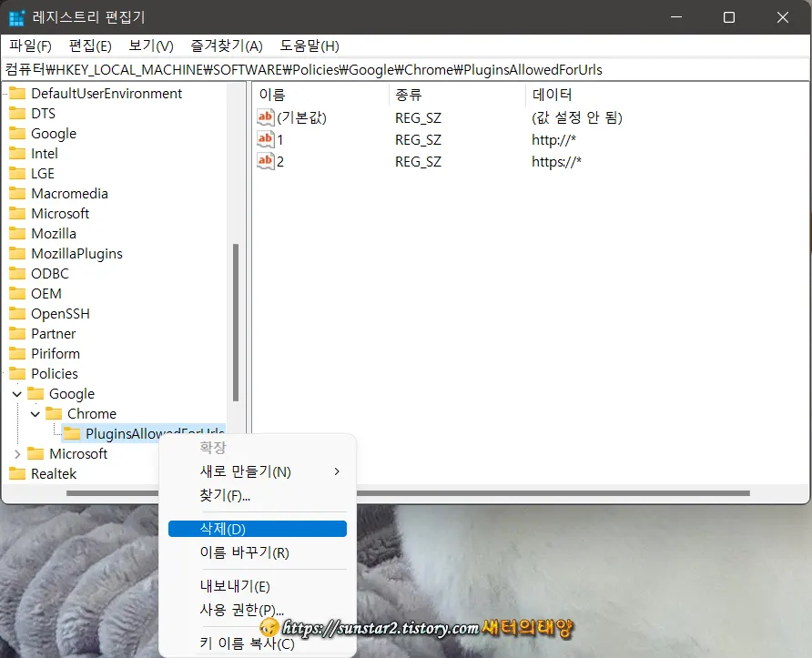The height and width of the screenshot is (658, 812).
Task: Open the 도움말(H) menu
Action: pyautogui.click(x=310, y=46)
